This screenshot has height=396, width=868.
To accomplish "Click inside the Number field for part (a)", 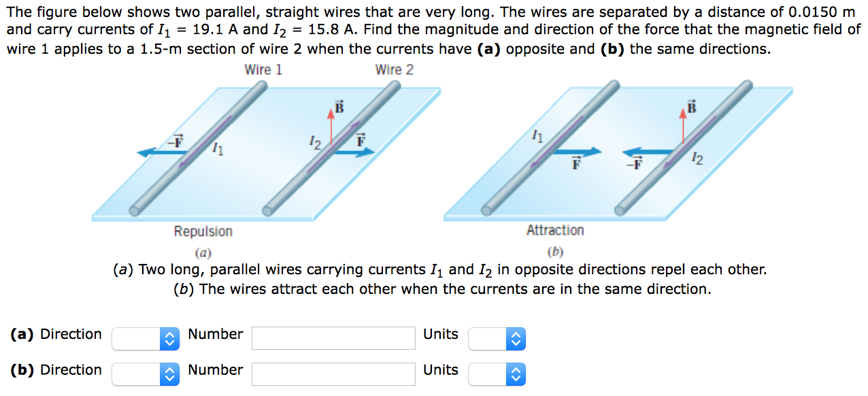I will [333, 337].
